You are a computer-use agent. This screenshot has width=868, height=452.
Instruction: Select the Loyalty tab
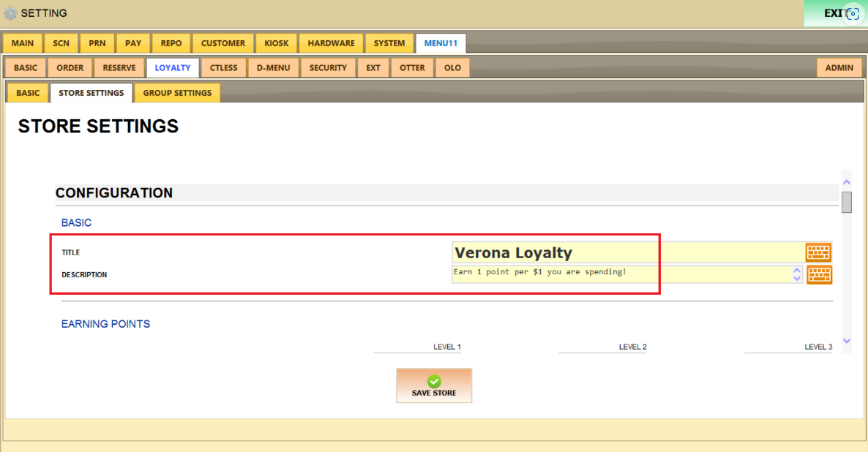(173, 67)
